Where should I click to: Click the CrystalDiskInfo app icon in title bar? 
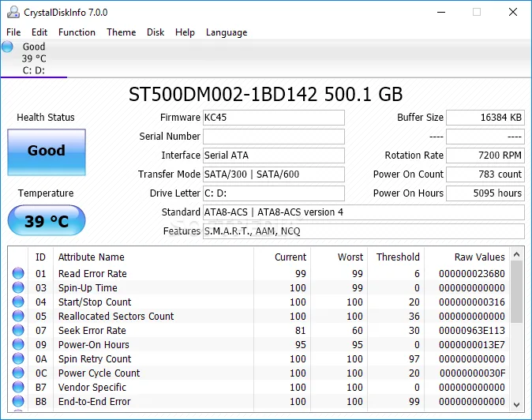[x=13, y=12]
